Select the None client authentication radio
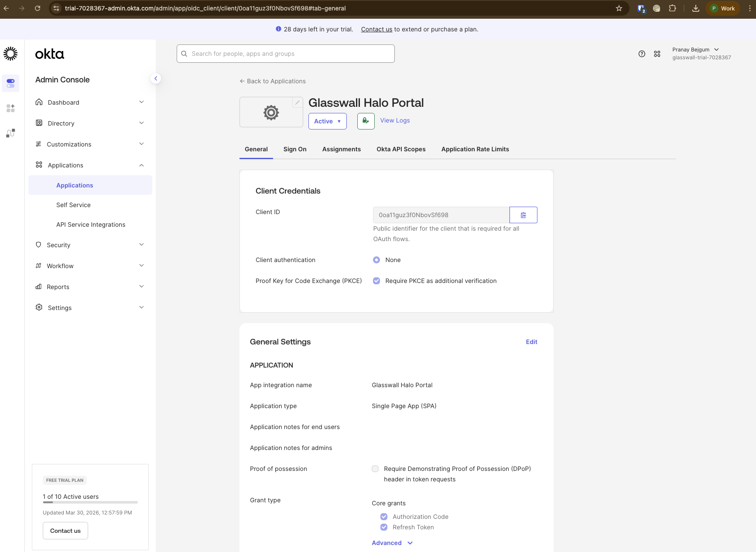Image resolution: width=756 pixels, height=552 pixels. point(376,260)
